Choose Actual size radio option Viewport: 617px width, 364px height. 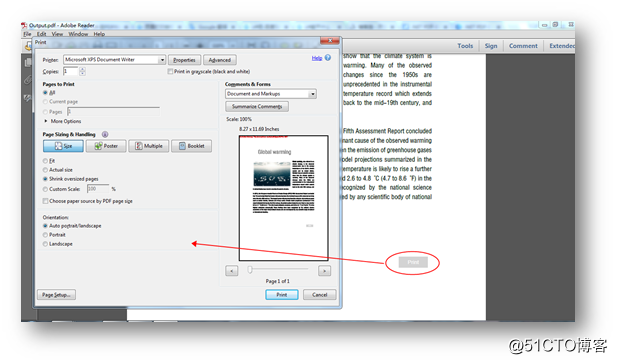click(45, 170)
